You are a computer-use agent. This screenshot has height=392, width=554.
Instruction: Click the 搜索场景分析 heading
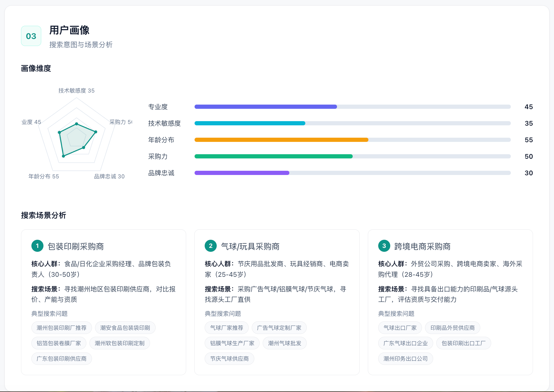coord(43,215)
